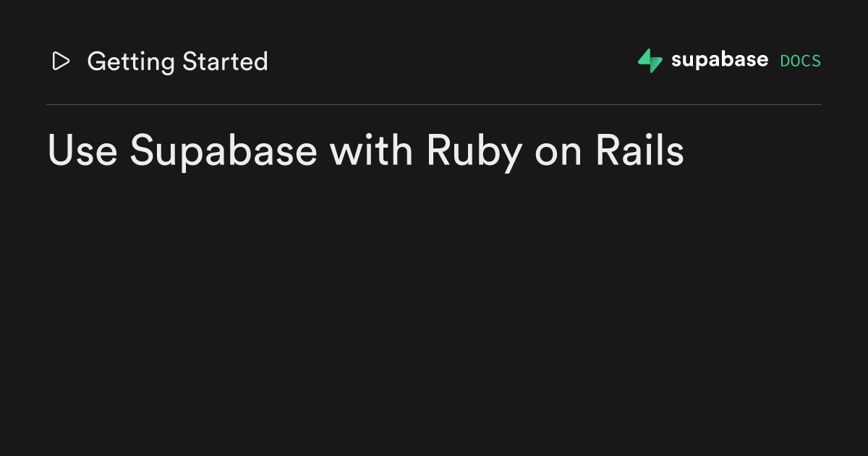Click the letter "D" in the DOCS label
The height and width of the screenshot is (456, 868).
785,62
